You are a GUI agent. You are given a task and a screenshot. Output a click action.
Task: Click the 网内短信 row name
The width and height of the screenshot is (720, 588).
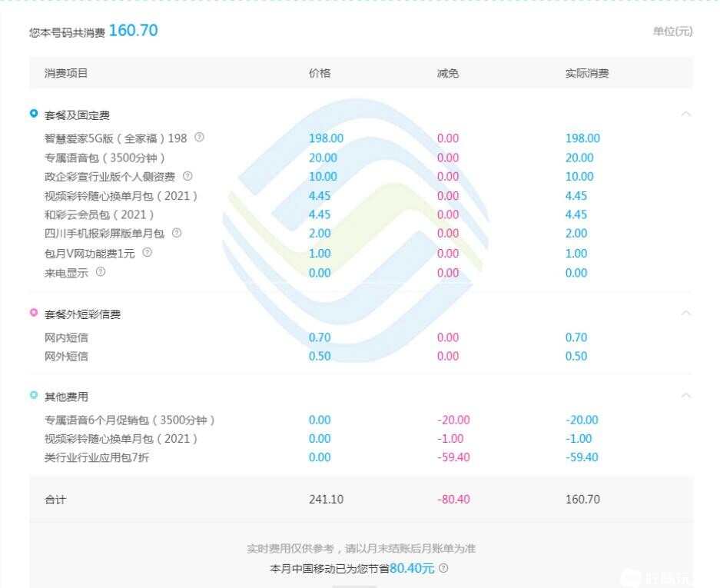tap(66, 337)
